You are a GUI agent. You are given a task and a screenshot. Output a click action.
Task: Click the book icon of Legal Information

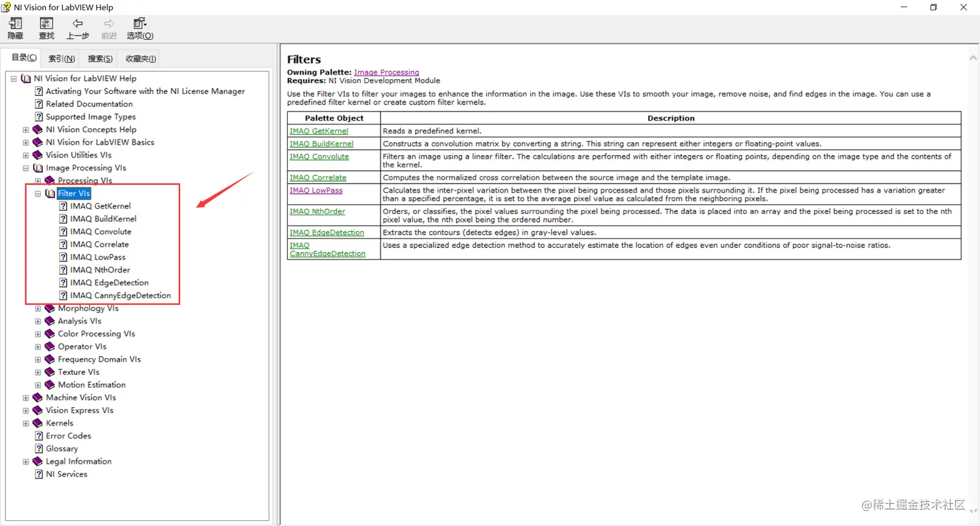[38, 461]
